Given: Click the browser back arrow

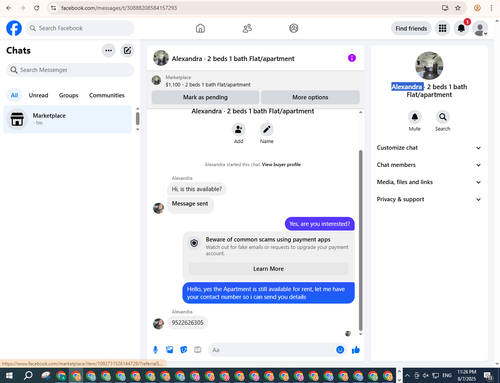Looking at the screenshot, I should pyautogui.click(x=9, y=8).
